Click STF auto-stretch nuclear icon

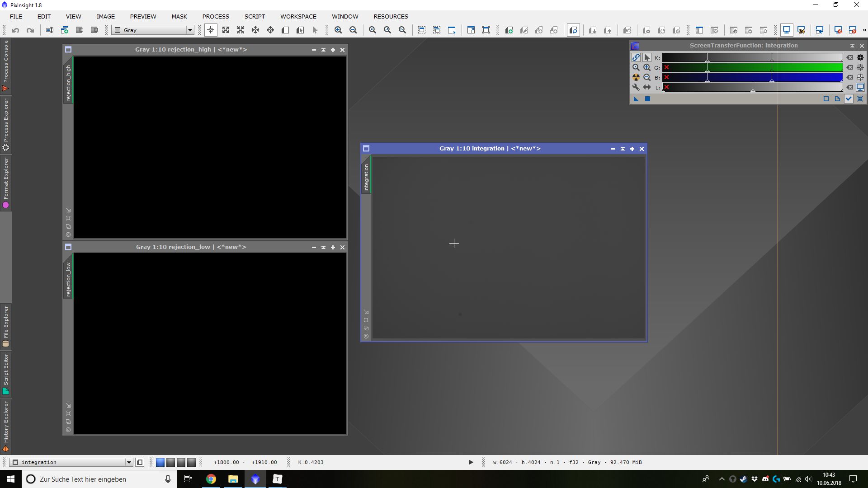point(636,77)
